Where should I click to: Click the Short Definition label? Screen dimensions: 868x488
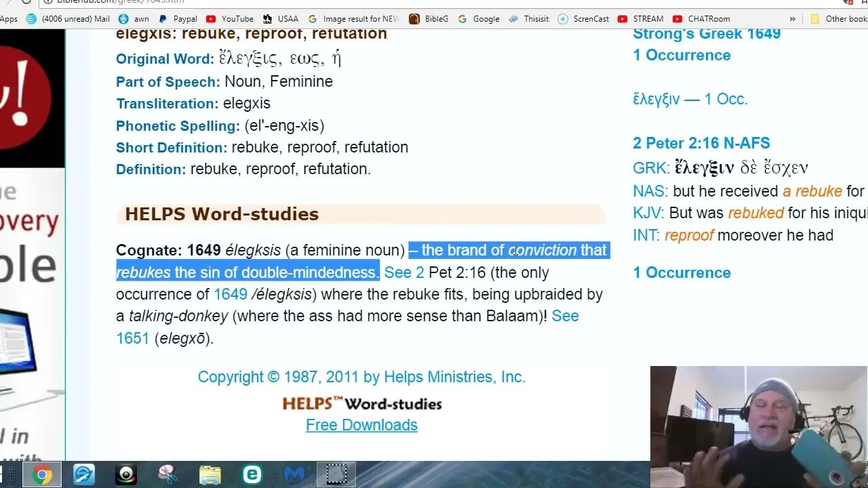[172, 148]
